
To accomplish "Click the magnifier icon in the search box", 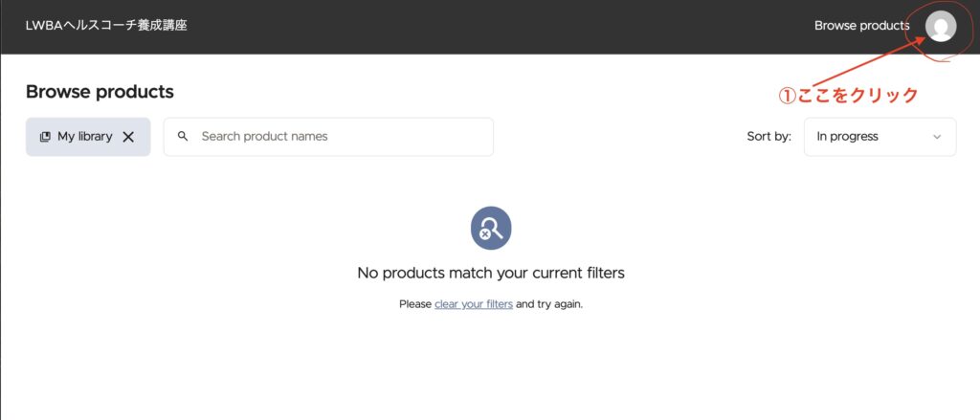I will pos(183,137).
